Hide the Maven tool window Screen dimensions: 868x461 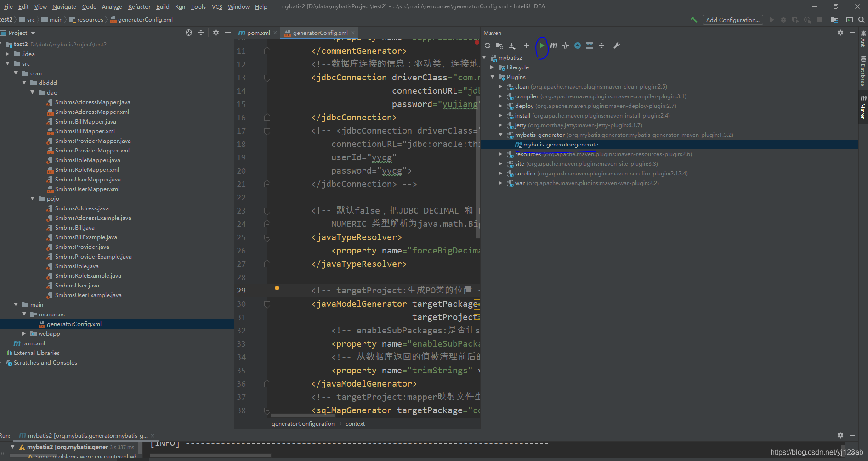852,33
